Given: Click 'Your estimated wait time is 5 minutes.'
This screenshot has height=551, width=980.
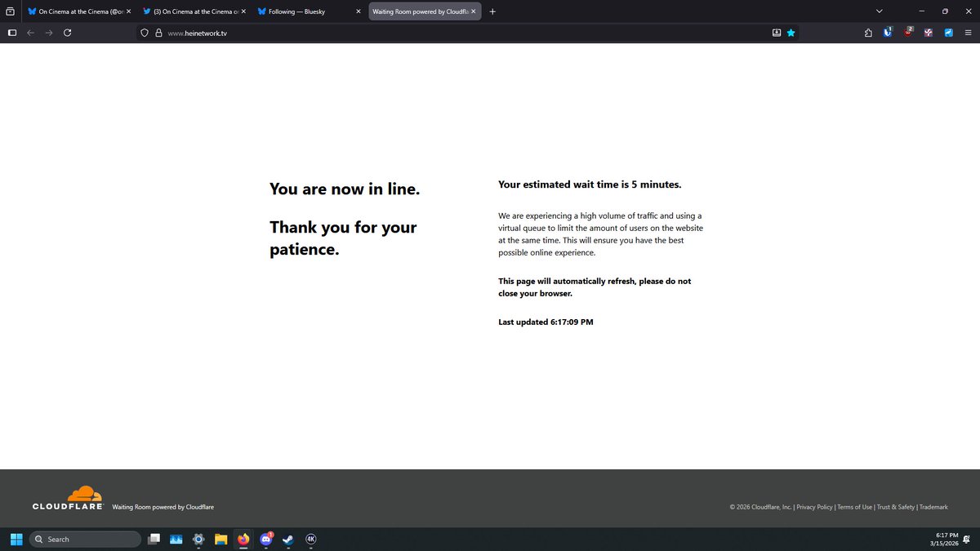Looking at the screenshot, I should (590, 184).
